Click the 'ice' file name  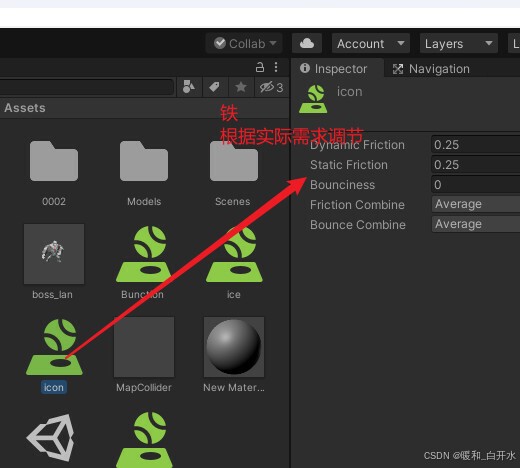point(233,295)
